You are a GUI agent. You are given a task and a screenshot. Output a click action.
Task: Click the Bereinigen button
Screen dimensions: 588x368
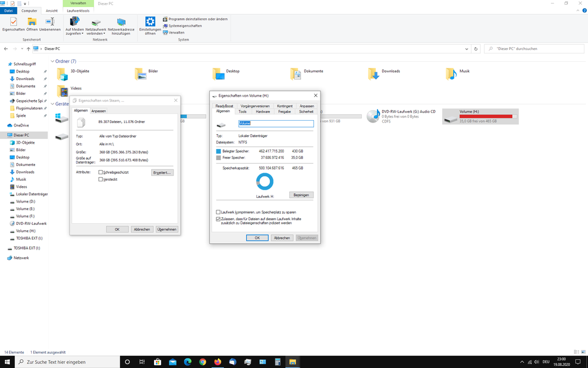point(301,195)
